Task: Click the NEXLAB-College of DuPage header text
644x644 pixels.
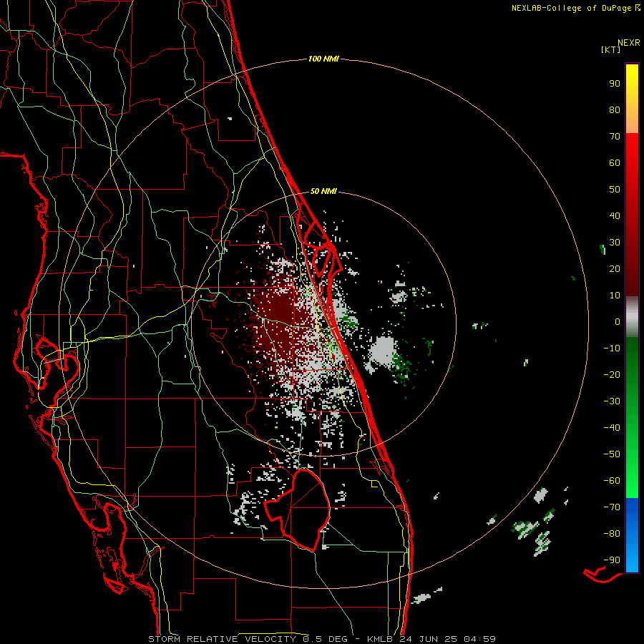Action: pos(571,8)
